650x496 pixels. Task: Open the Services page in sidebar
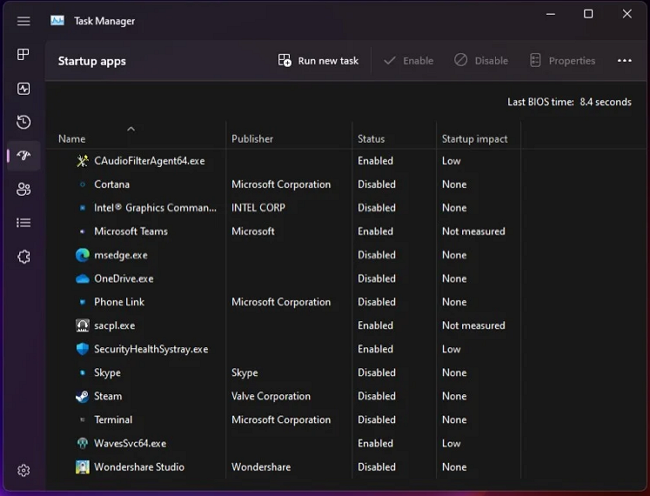click(24, 256)
